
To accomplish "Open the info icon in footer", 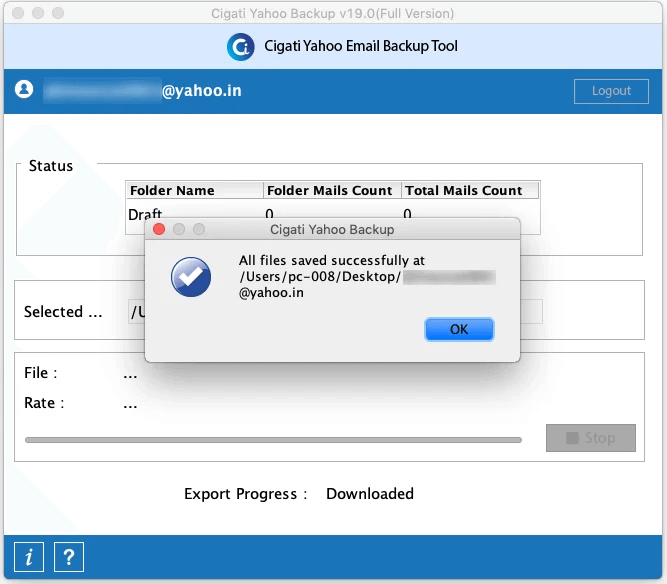I will [29, 556].
